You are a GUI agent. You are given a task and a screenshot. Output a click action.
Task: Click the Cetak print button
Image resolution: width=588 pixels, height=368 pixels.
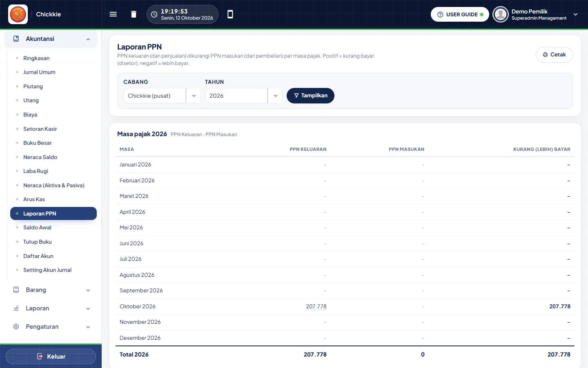tap(554, 55)
